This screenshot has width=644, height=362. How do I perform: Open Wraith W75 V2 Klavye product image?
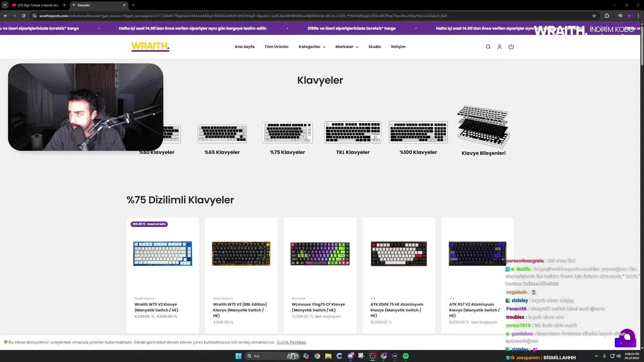[163, 253]
